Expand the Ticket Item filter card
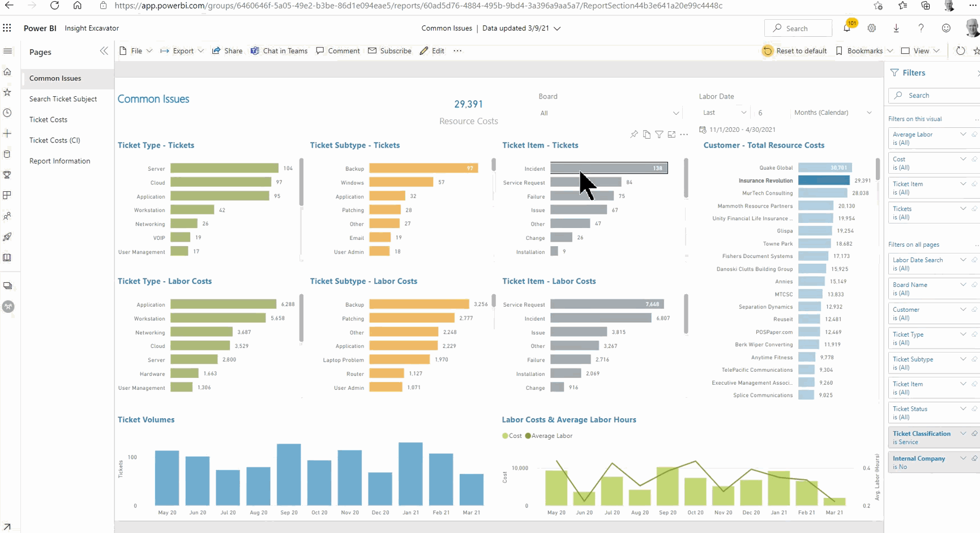The width and height of the screenshot is (980, 533). click(x=963, y=184)
